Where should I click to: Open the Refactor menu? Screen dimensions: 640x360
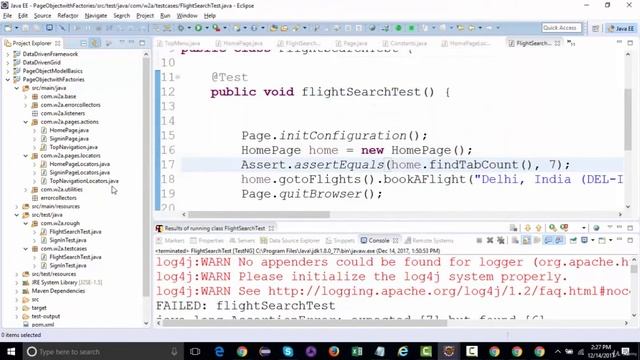pyautogui.click(x=68, y=16)
